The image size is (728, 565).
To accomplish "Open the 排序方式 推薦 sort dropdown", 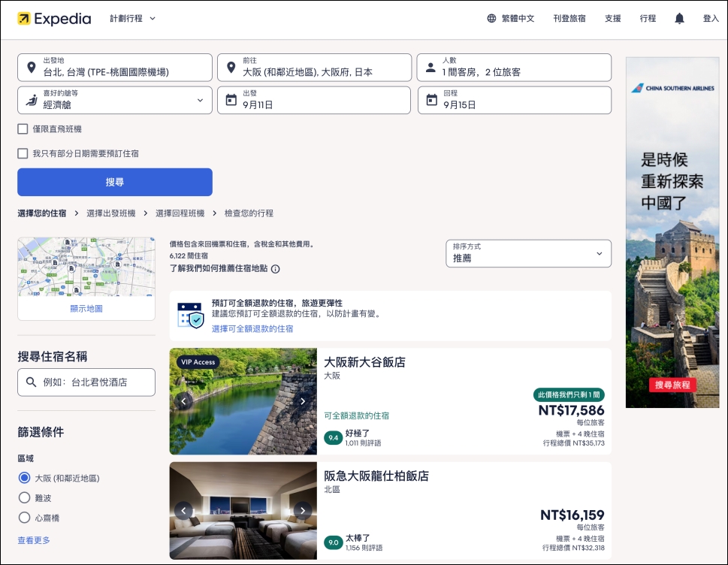I will coord(528,253).
